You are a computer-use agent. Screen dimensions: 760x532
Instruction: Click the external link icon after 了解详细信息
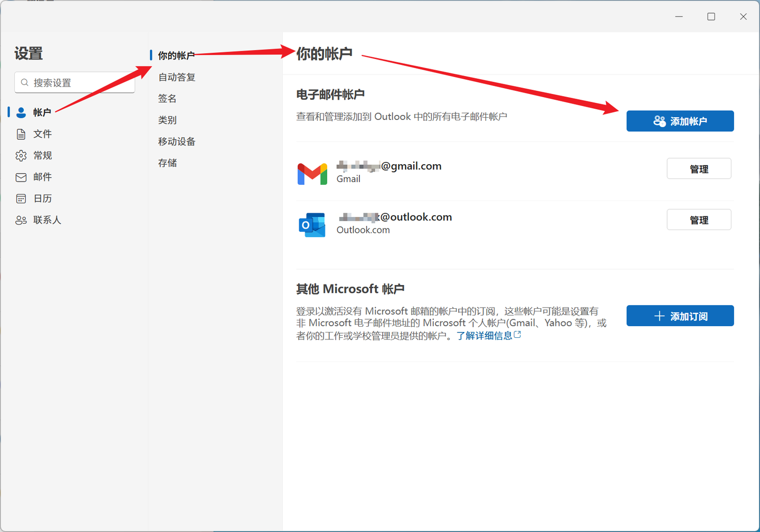pos(518,335)
